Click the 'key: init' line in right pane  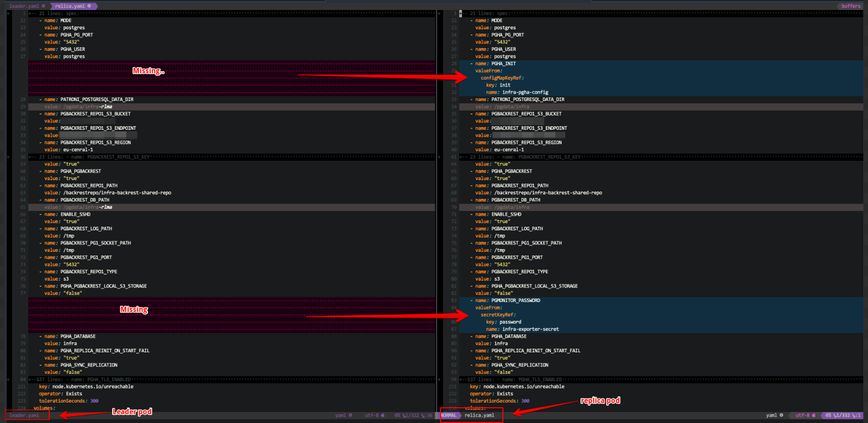498,85
